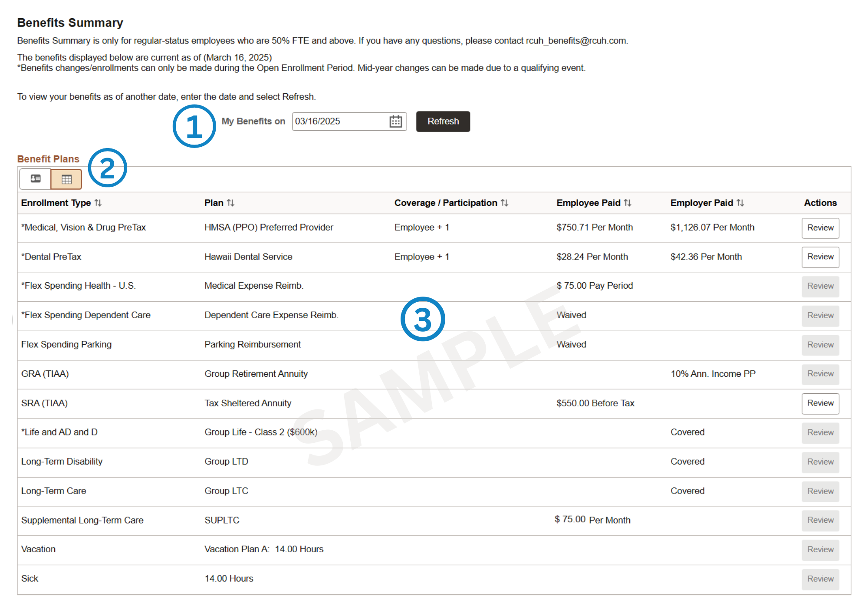Click Review for the Vacation row

tap(820, 550)
